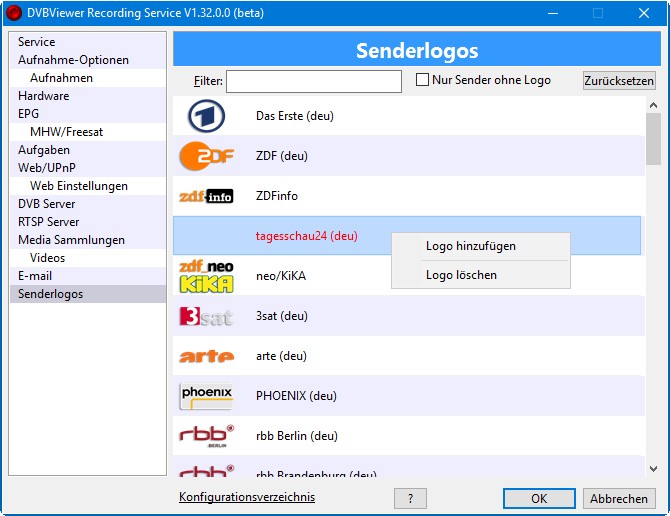Click the ZDF orange logo
Viewport: 670px width, 516px height.
(207, 156)
